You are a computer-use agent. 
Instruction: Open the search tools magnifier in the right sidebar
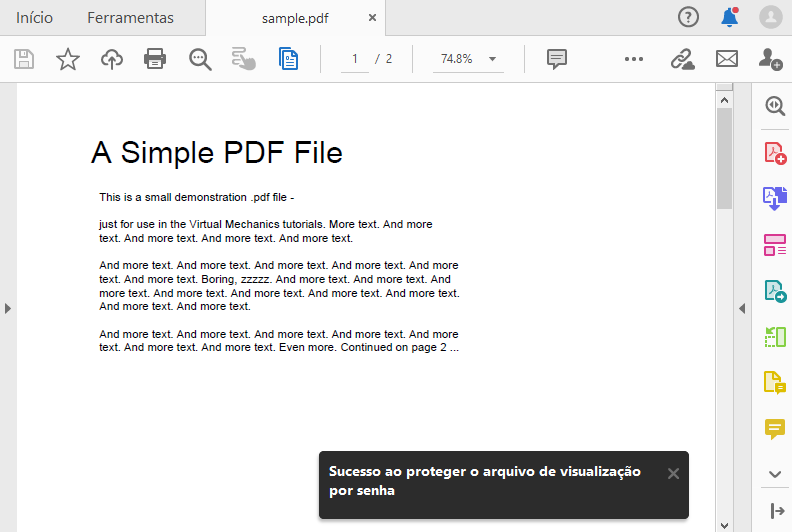pyautogui.click(x=775, y=106)
